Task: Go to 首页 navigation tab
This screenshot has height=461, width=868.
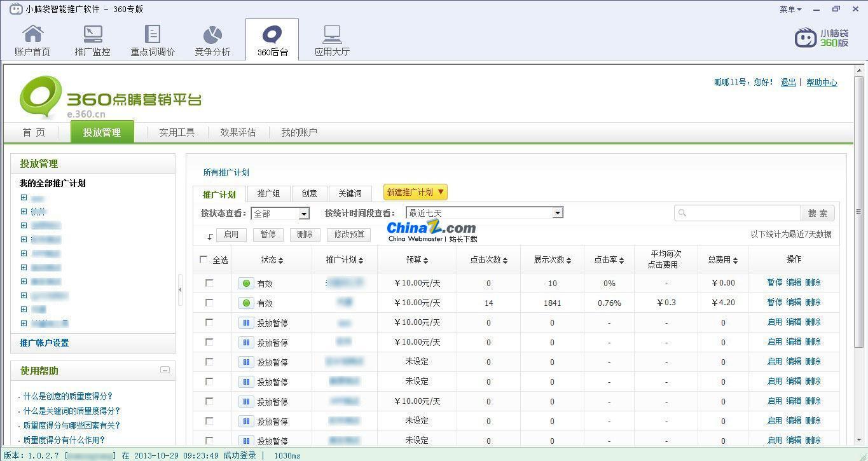Action: point(34,132)
